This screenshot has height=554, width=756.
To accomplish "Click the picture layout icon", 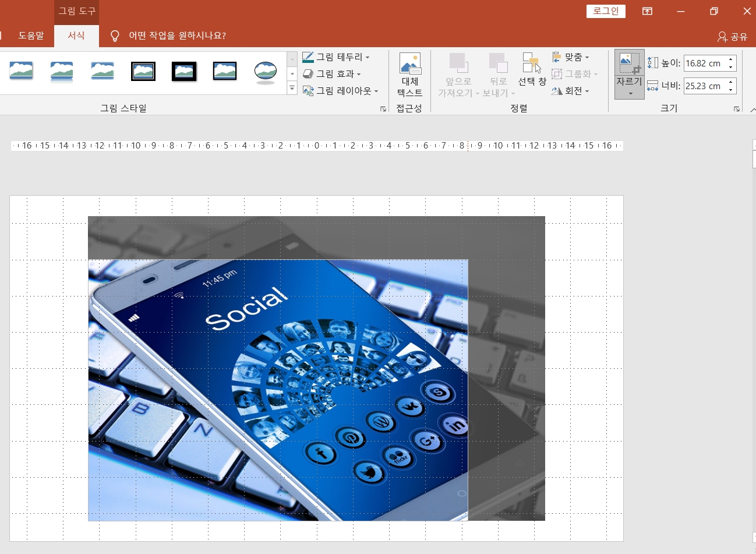I will point(308,91).
